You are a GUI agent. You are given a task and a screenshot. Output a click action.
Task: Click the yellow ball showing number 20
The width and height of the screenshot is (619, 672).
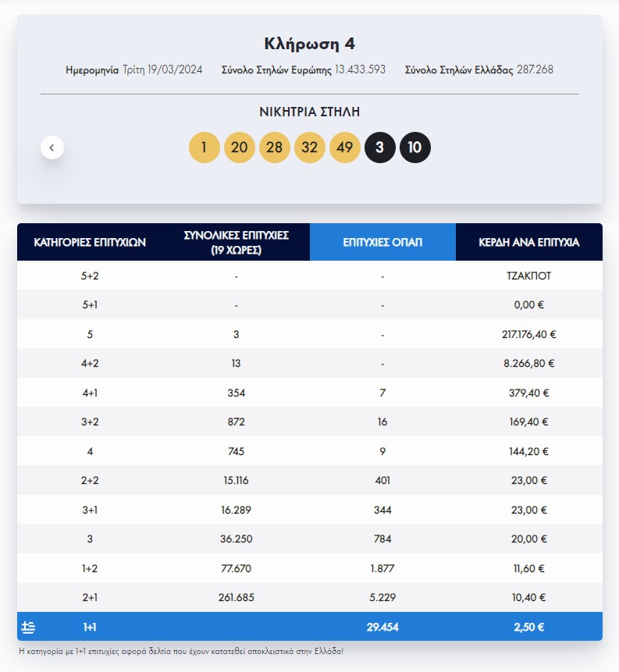click(239, 147)
